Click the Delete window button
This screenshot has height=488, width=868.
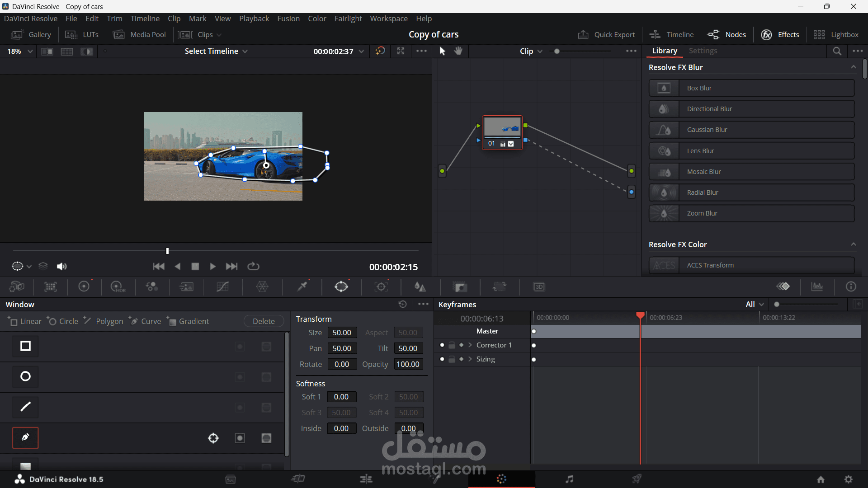(x=264, y=321)
